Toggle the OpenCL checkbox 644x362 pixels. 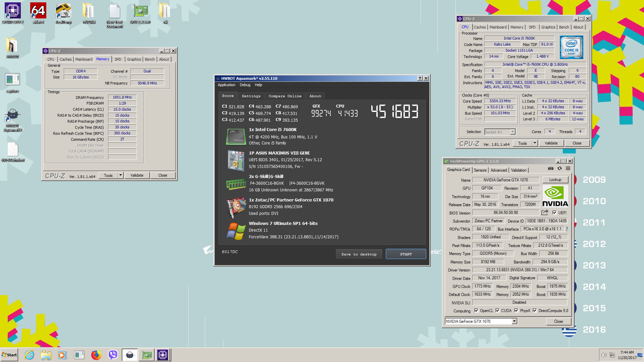(x=476, y=311)
